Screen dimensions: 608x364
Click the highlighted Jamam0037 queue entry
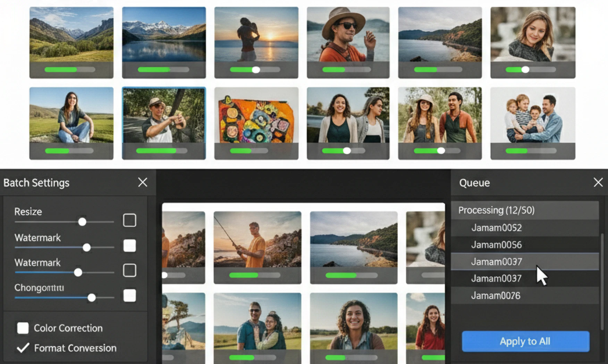click(496, 262)
